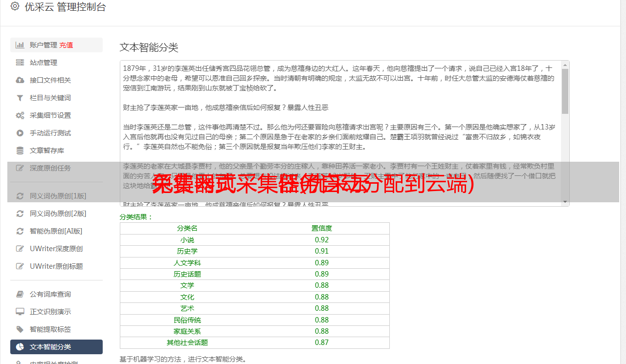Viewport: 626px width, 364px height.
Task: Select the 小说 category cell
Action: pos(187,240)
